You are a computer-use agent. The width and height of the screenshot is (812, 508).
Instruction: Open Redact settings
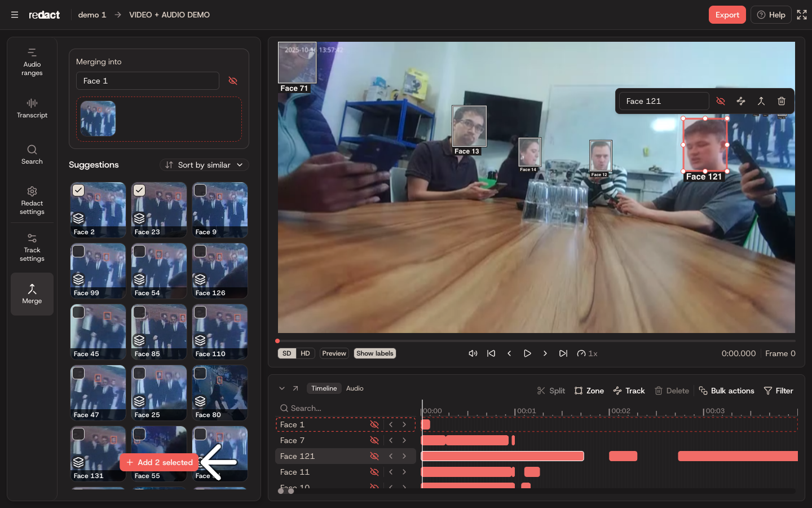32,200
